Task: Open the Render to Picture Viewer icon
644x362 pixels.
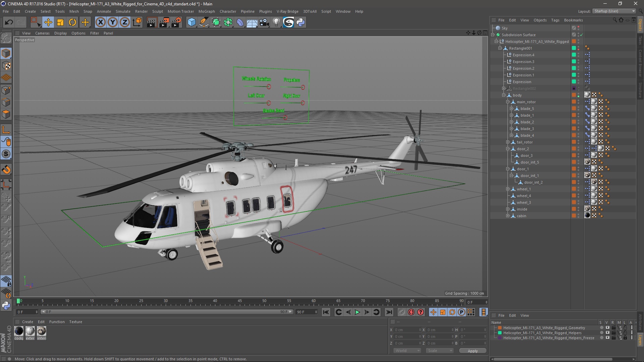Action: click(164, 22)
